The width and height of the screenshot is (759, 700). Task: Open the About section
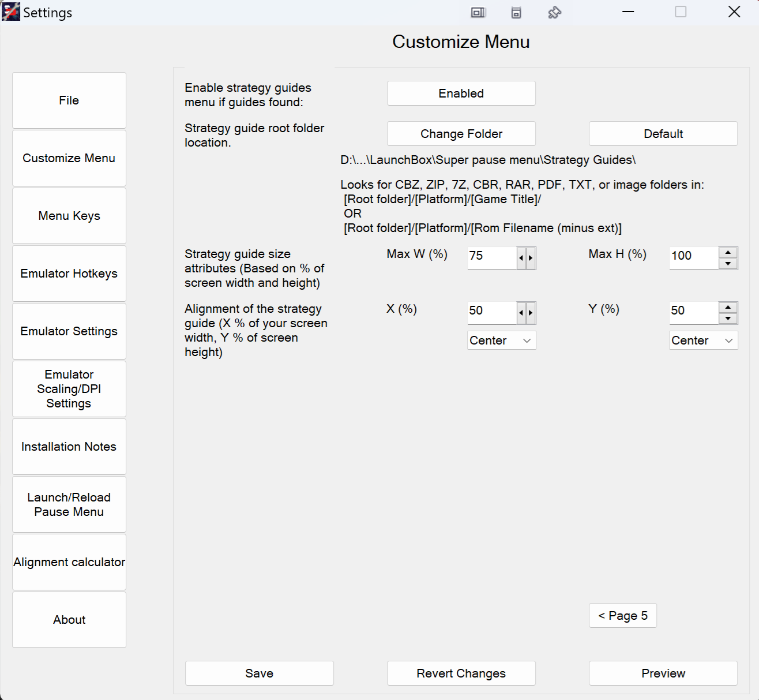[69, 620]
